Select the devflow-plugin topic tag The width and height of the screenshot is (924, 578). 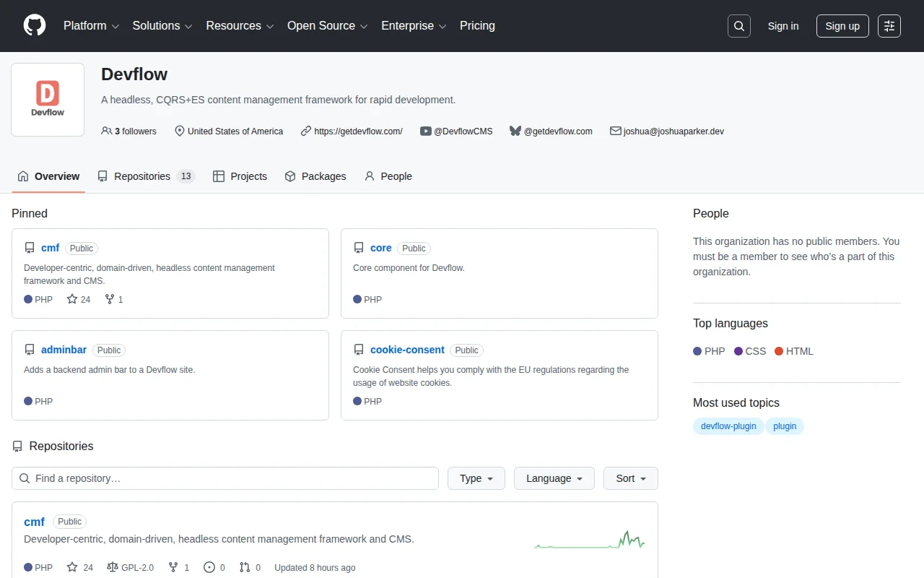point(728,426)
